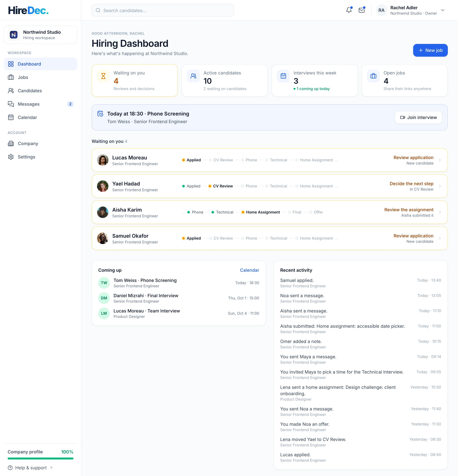This screenshot has width=458, height=476.
Task: Expand the Rachel Adler account dropdown chevron
Action: pos(443,10)
